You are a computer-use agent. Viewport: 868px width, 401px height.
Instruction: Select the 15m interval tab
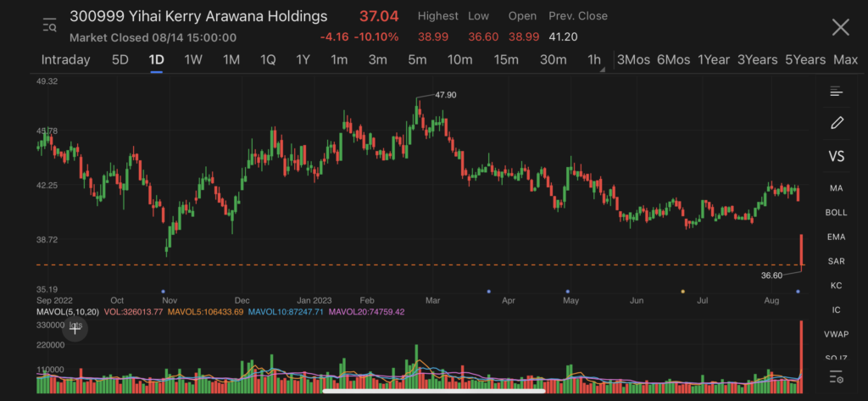point(506,60)
